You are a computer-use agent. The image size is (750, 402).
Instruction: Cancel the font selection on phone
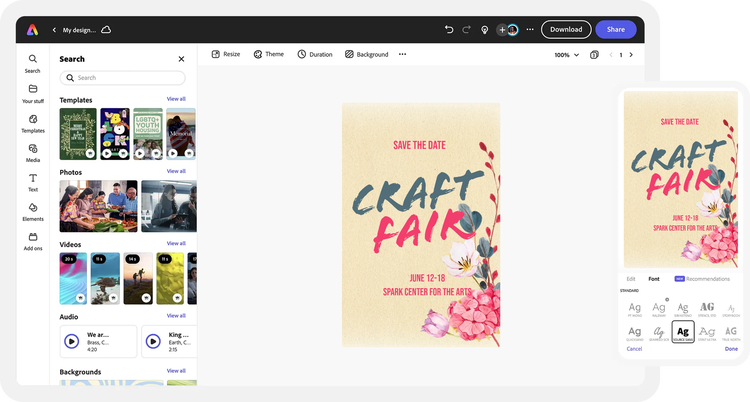[x=634, y=349]
